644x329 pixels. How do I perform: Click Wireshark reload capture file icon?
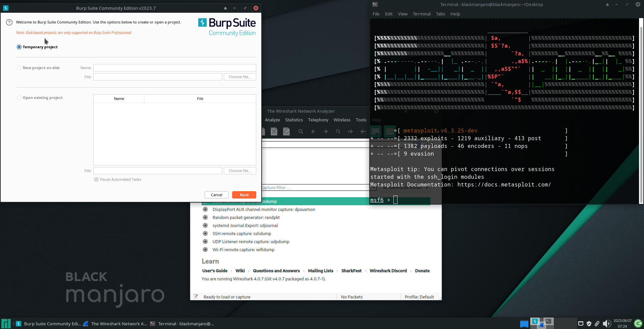click(286, 131)
